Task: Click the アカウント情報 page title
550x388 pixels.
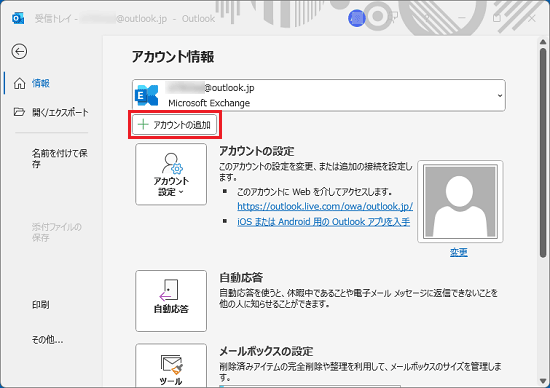Action: pyautogui.click(x=173, y=56)
